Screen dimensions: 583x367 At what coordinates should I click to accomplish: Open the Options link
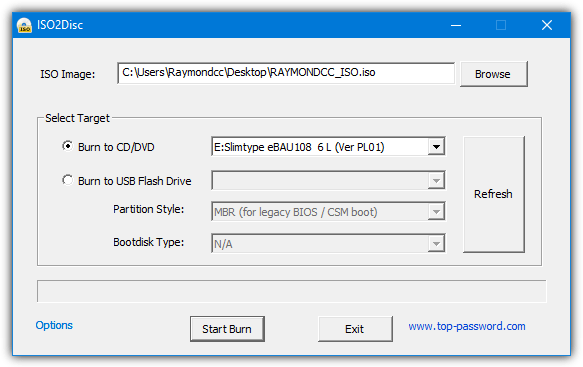click(54, 325)
